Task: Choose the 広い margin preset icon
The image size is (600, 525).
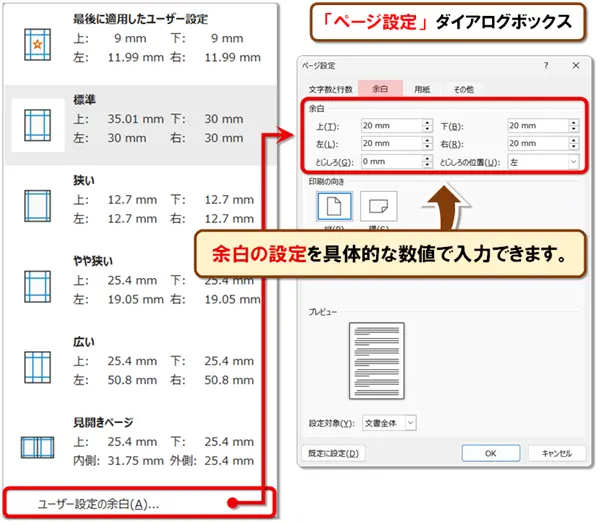Action: [x=37, y=367]
